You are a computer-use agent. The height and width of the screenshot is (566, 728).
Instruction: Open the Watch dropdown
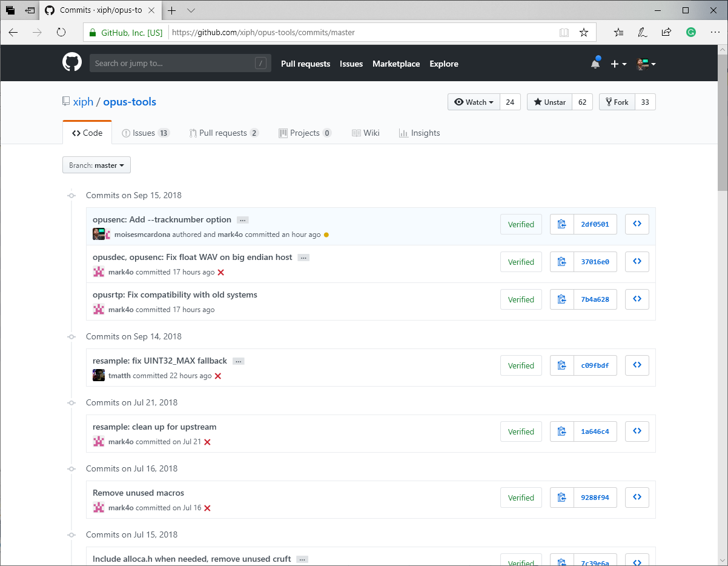click(474, 102)
